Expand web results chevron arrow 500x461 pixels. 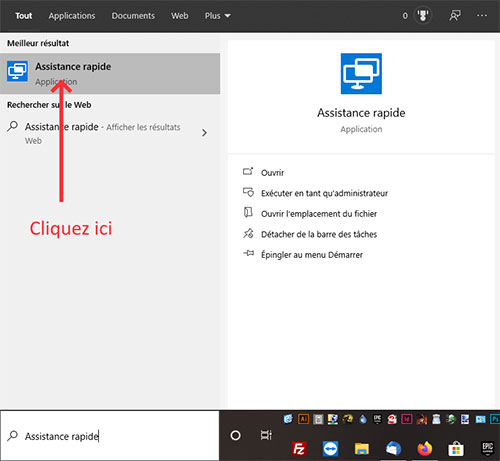click(204, 133)
